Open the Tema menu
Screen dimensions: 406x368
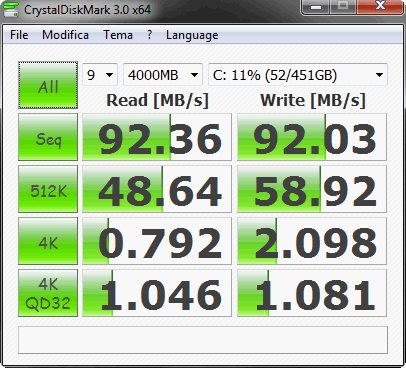click(118, 35)
